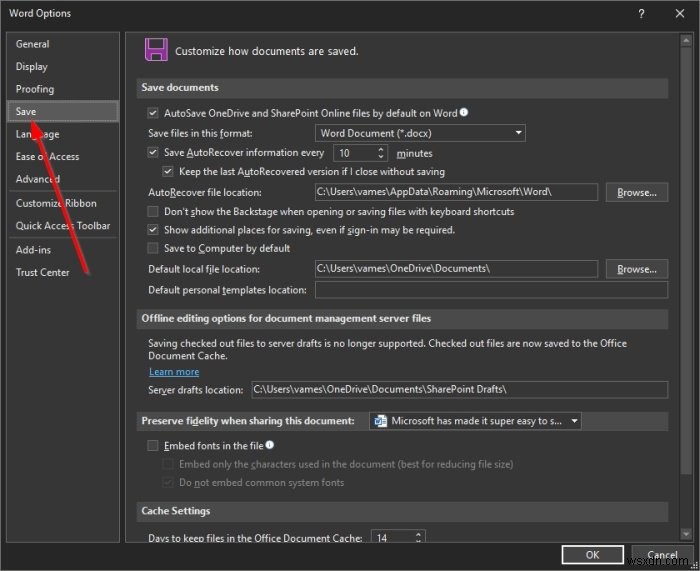Viewport: 700px width, 571px height.
Task: Click the scrollbar up arrow
Action: [686, 41]
